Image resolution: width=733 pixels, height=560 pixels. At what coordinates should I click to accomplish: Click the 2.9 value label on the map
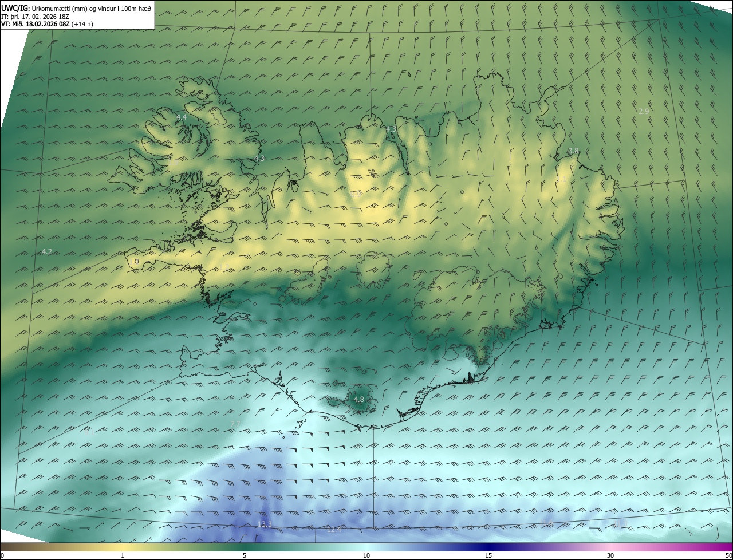coord(644,111)
